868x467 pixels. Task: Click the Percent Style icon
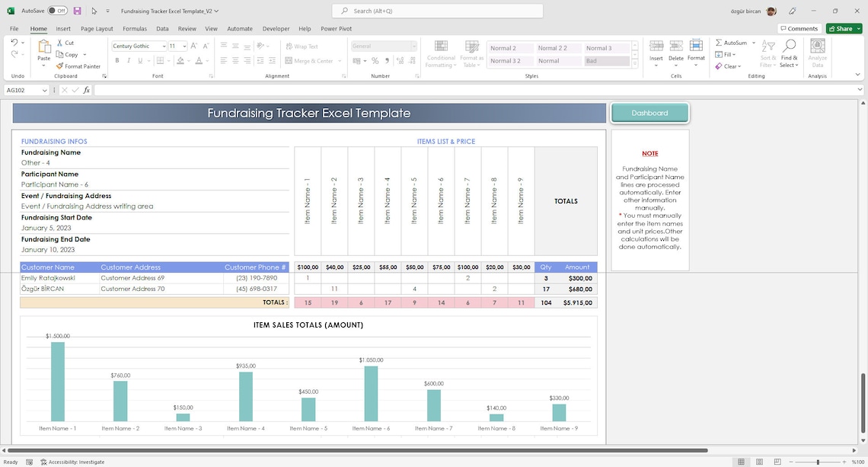375,60
